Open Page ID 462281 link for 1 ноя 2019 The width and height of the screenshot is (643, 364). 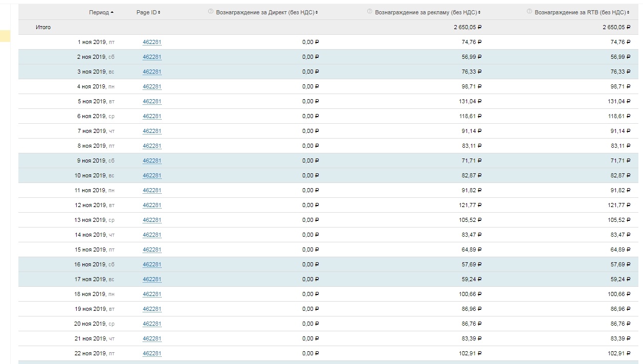pyautogui.click(x=152, y=42)
